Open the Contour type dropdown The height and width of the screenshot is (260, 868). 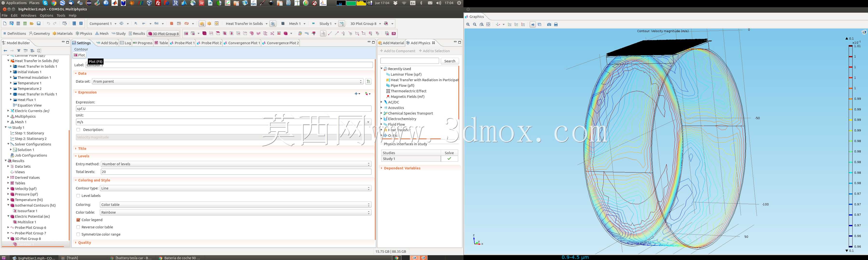click(236, 188)
